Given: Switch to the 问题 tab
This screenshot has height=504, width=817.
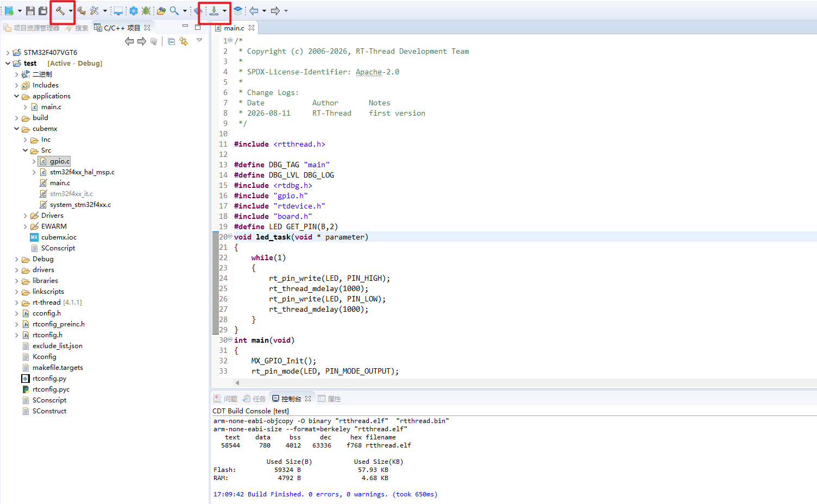Looking at the screenshot, I should 225,399.
